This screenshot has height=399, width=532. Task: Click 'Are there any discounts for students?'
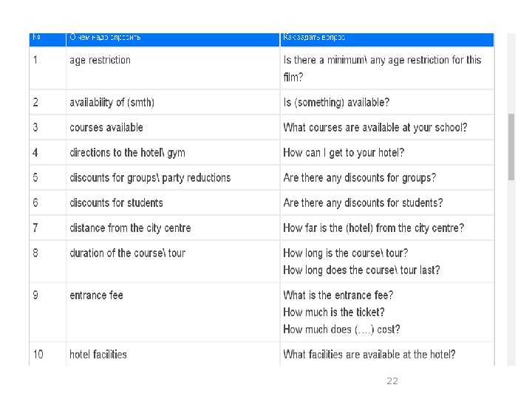(x=363, y=203)
